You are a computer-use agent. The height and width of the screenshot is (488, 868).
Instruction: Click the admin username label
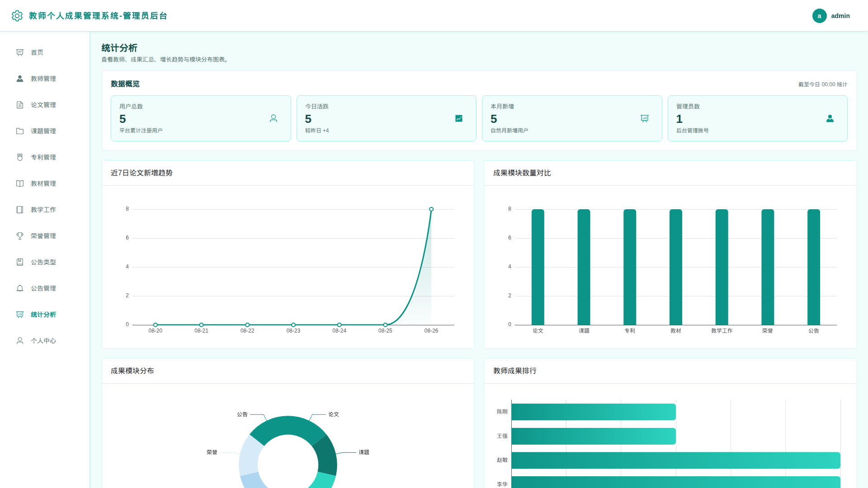coord(840,16)
